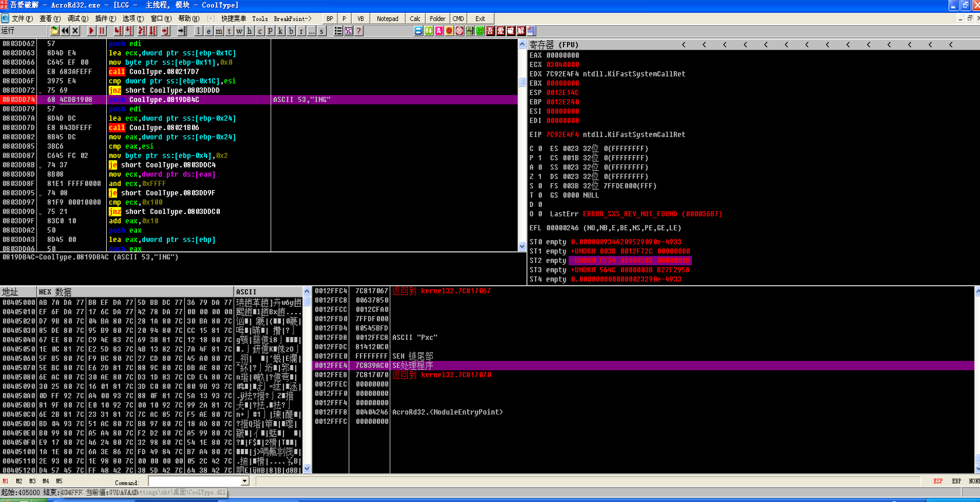
Task: Click the Restart program rewind icon
Action: point(65,31)
